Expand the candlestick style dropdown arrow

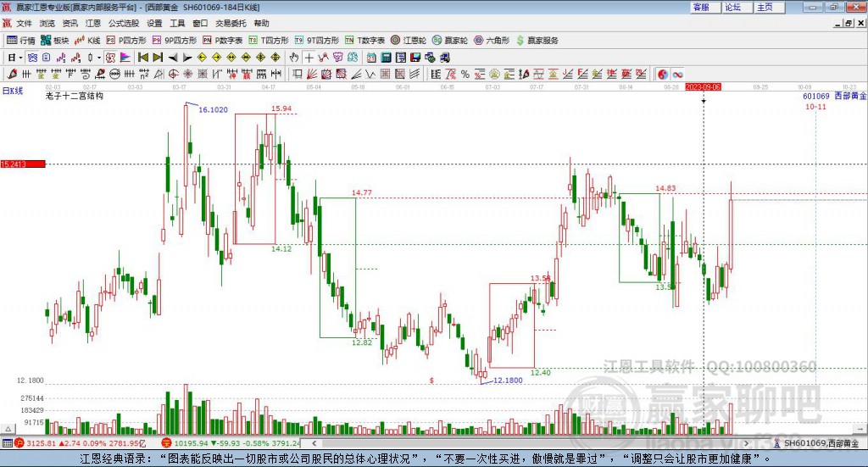tap(99, 58)
